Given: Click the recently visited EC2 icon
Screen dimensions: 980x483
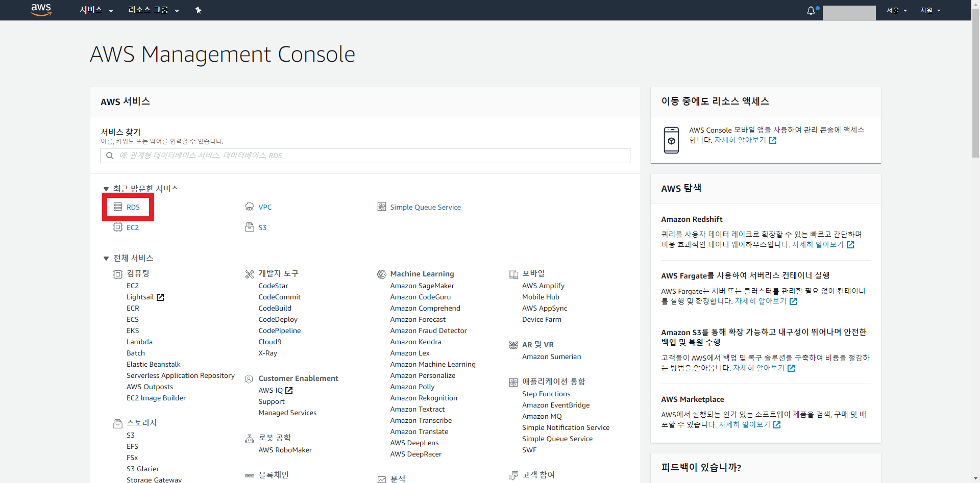Looking at the screenshot, I should (x=118, y=227).
